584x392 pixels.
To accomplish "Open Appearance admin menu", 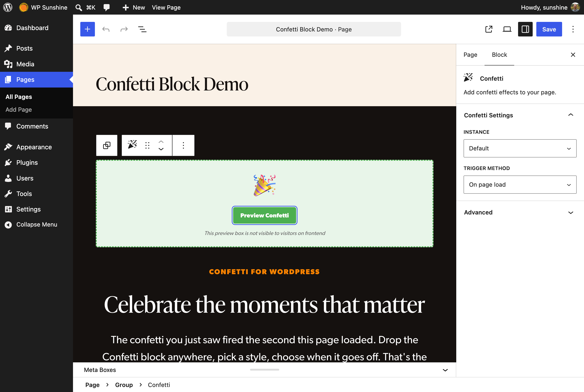I will click(x=36, y=147).
